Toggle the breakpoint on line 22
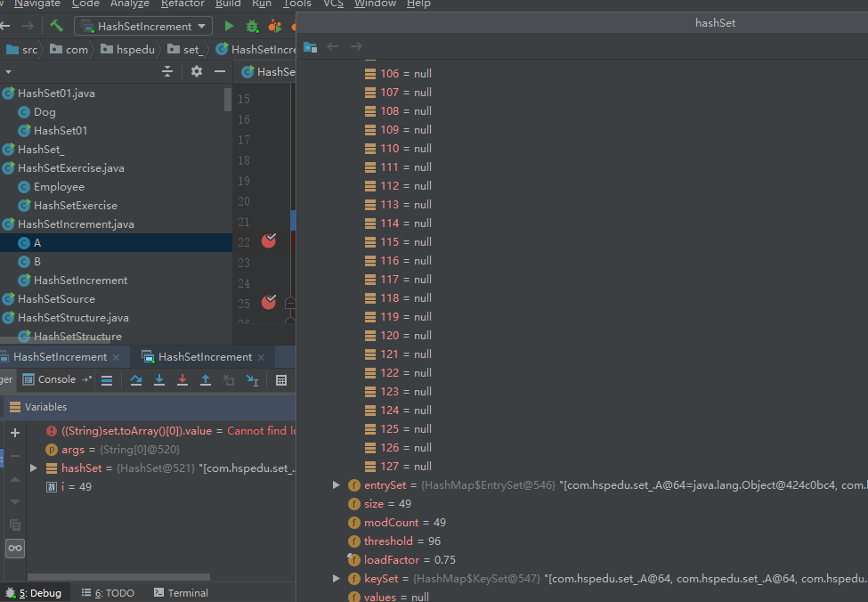This screenshot has height=602, width=868. [x=269, y=240]
